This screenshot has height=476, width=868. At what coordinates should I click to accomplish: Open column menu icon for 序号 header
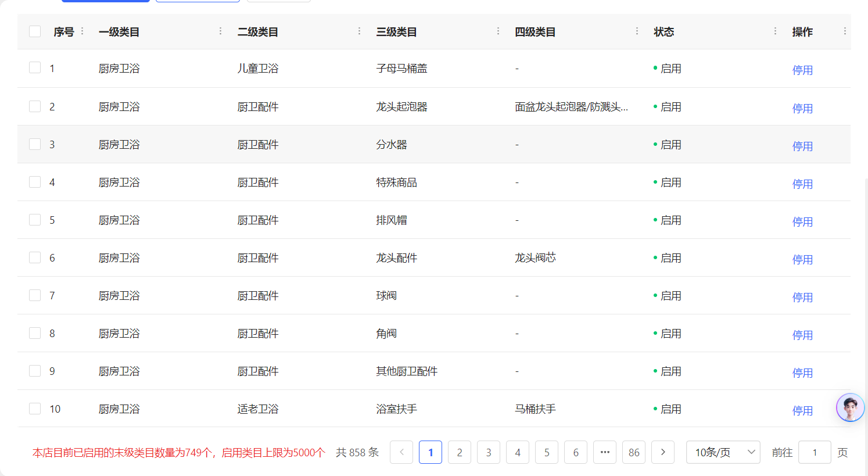pos(82,31)
